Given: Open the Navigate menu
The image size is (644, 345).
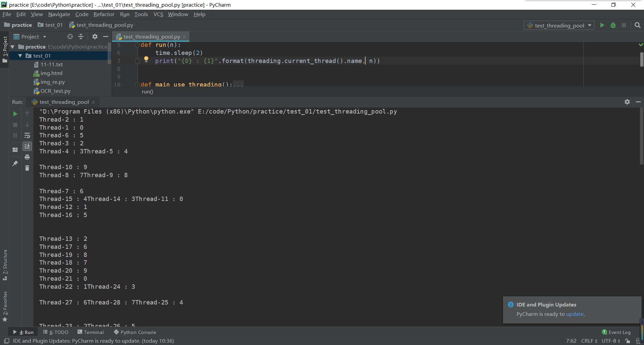Looking at the screenshot, I should 59,14.
